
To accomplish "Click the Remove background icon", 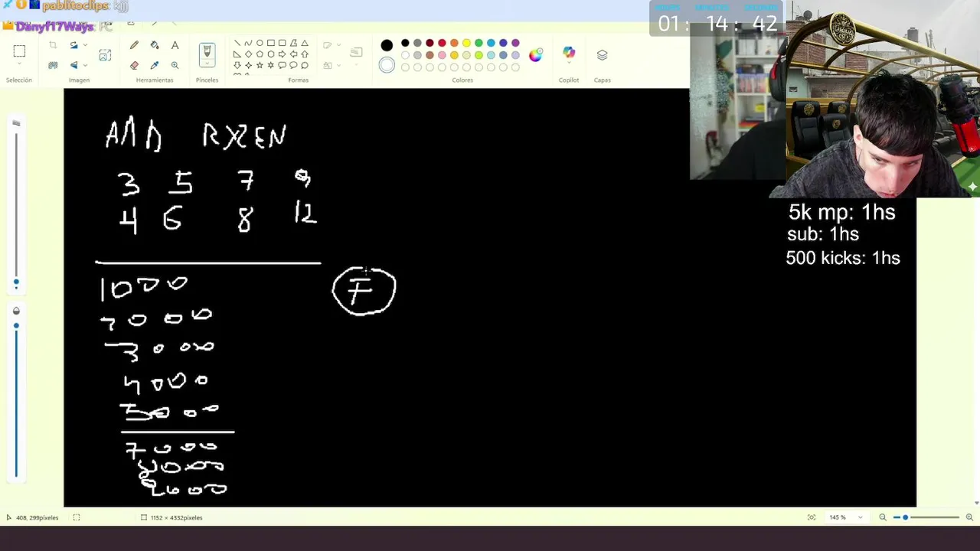I will tap(53, 65).
